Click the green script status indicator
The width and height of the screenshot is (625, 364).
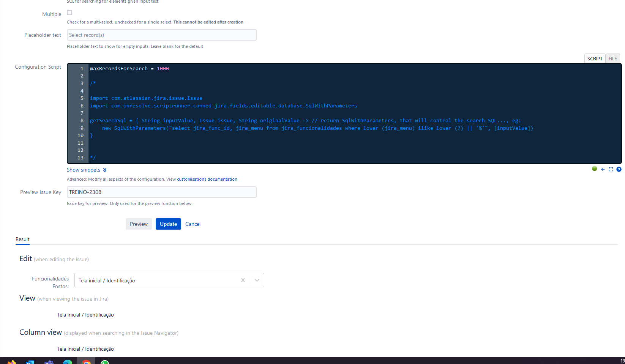coord(595,169)
